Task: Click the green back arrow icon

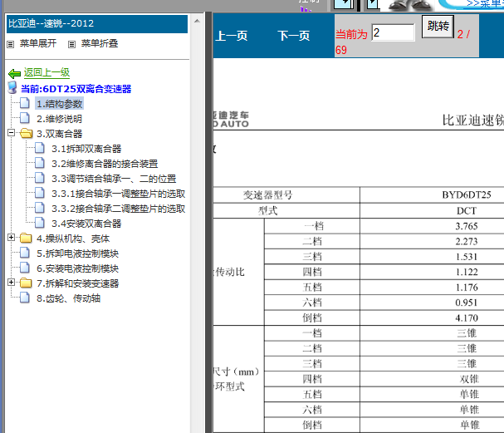Action: pyautogui.click(x=14, y=74)
